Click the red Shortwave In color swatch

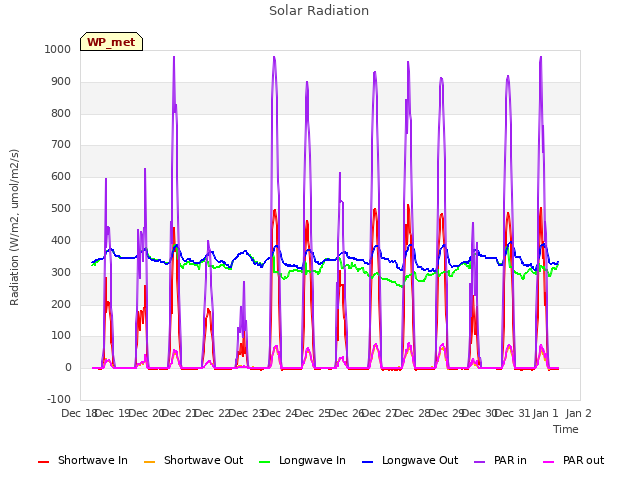(x=44, y=462)
